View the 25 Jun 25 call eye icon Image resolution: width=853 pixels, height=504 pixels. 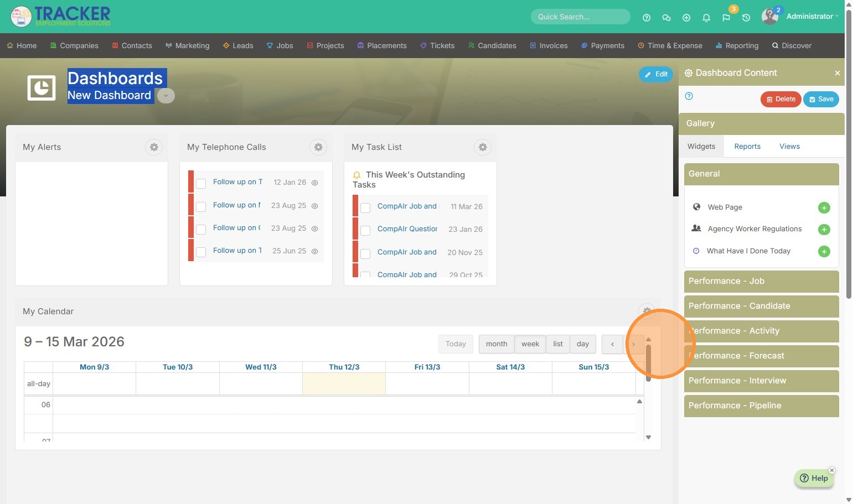(x=314, y=251)
